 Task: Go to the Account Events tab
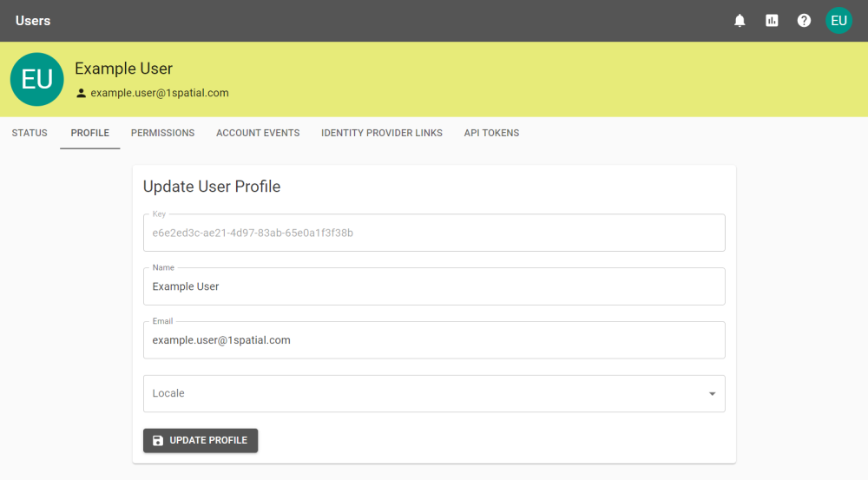click(258, 134)
